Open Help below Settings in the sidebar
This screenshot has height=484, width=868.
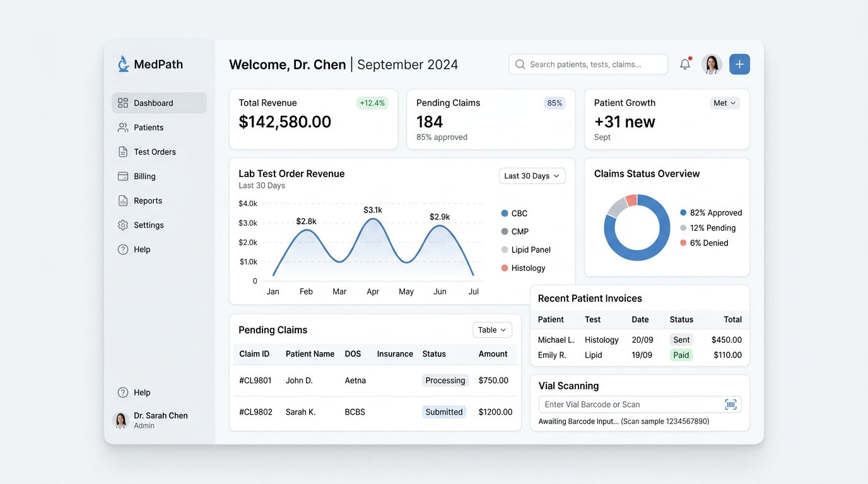tap(159, 250)
